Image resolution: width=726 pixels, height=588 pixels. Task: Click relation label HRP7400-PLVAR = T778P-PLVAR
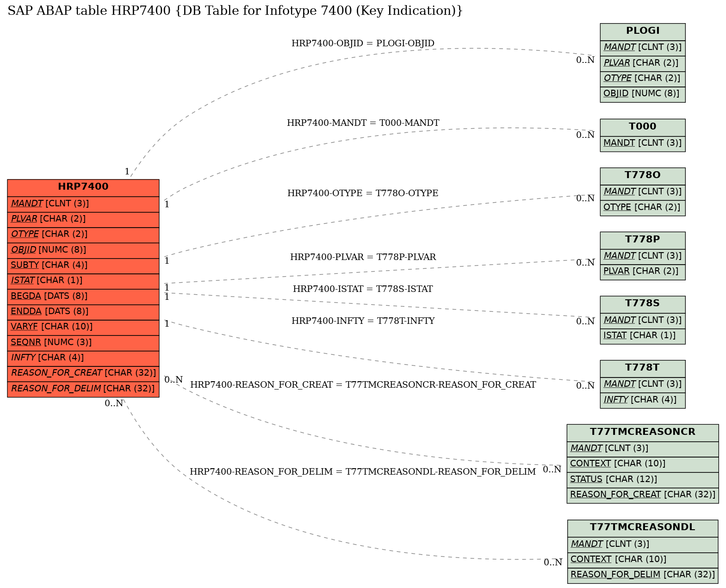tap(363, 257)
